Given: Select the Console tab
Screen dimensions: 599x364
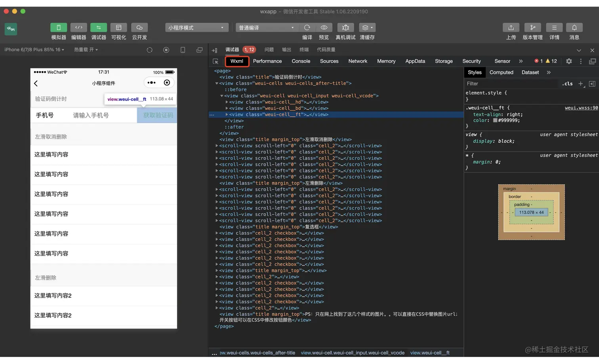Looking at the screenshot, I should tap(301, 61).
